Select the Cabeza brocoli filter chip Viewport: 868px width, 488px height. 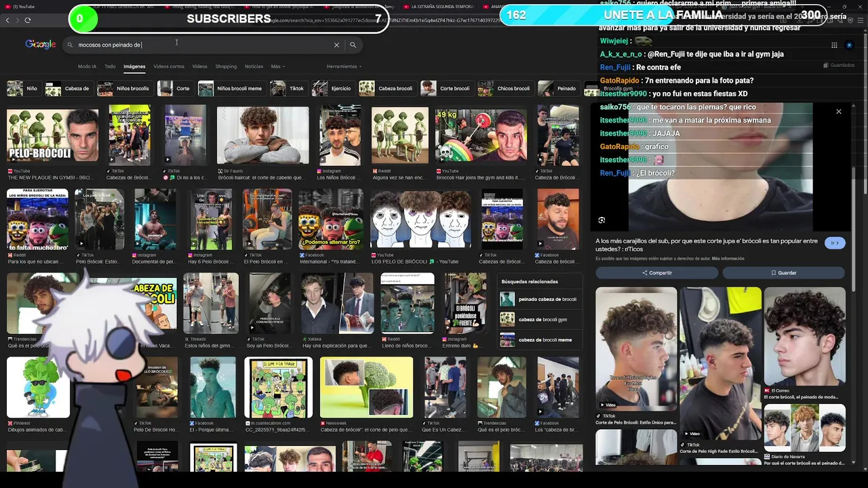(387, 89)
